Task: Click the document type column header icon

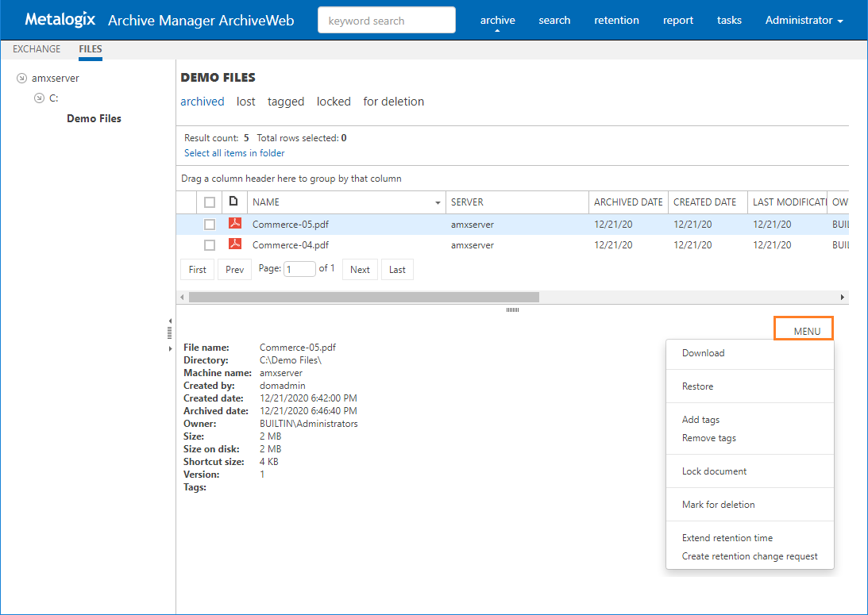Action: (233, 202)
